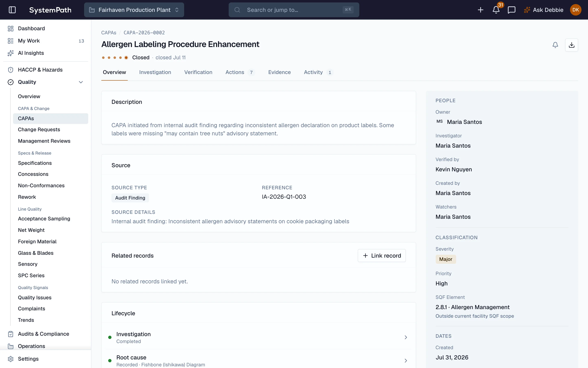The width and height of the screenshot is (588, 368).
Task: Click the CAPA-2026-0002 breadcrumb
Action: coord(144,33)
